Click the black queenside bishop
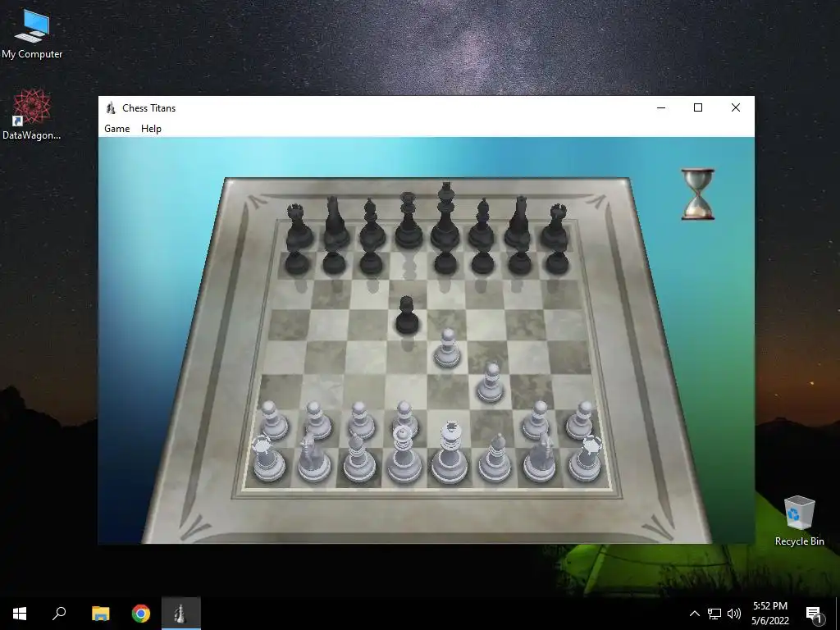The height and width of the screenshot is (630, 840). (372, 224)
